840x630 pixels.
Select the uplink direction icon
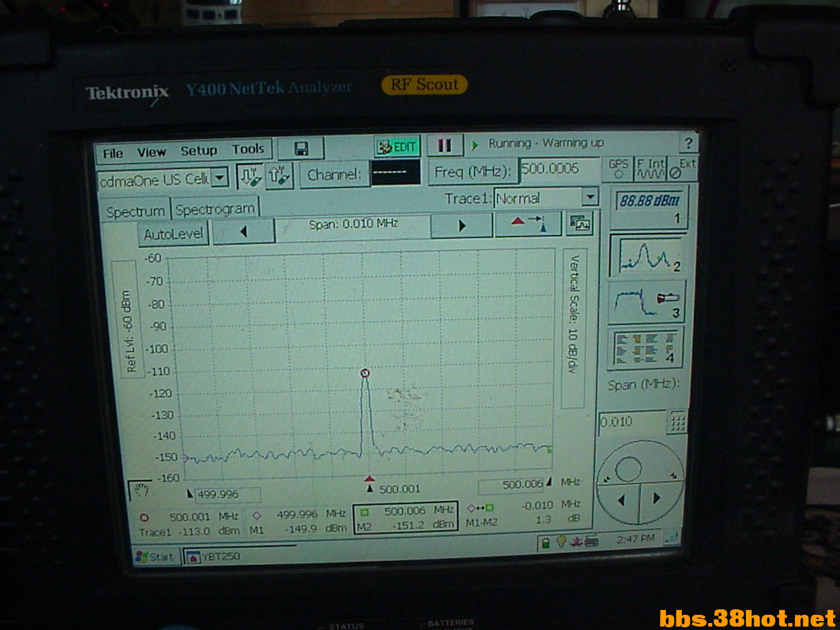coord(279,175)
